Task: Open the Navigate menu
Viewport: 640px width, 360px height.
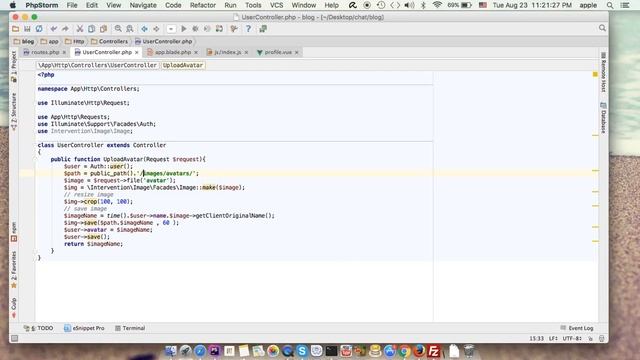Action: [x=143, y=5]
